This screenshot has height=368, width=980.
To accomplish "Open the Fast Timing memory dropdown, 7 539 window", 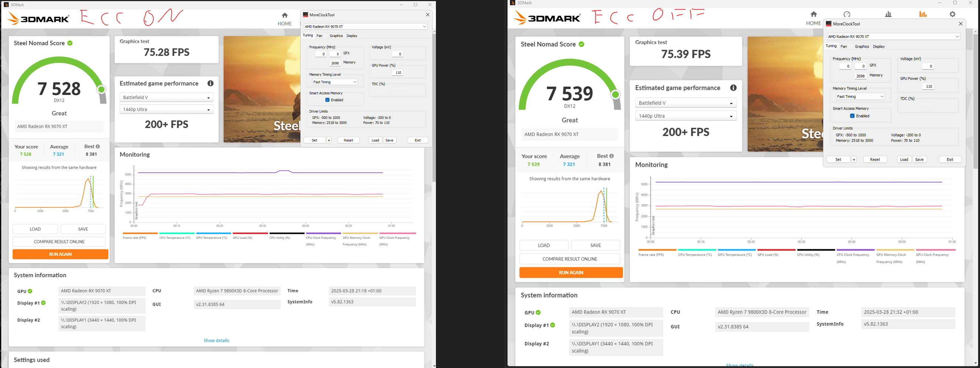I will pyautogui.click(x=860, y=97).
